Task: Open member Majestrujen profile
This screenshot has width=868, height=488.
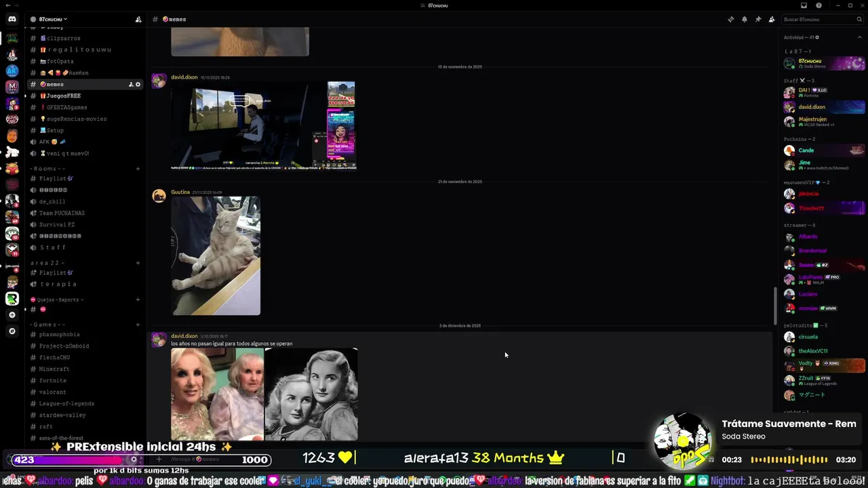Action: [x=823, y=121]
